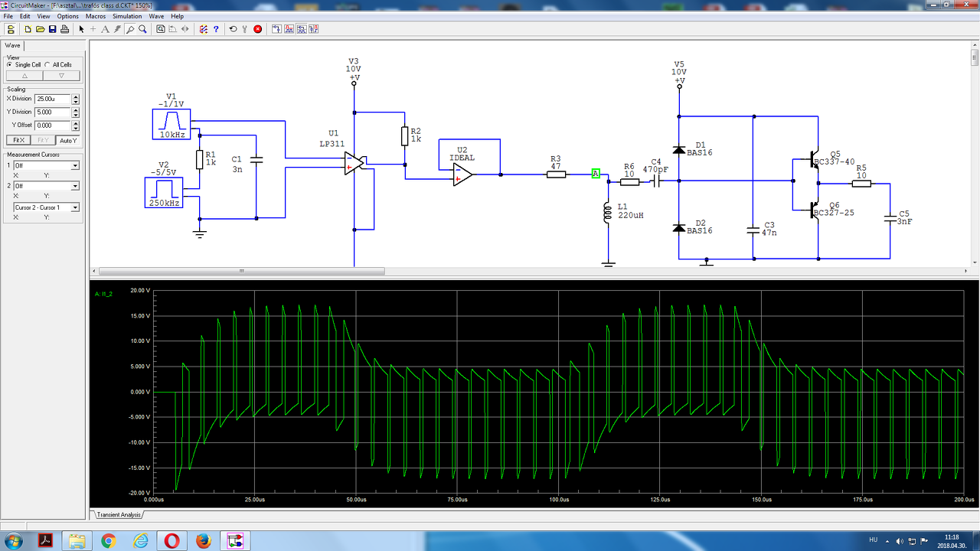Click the Y Division input field
This screenshot has width=980, height=551.
click(x=53, y=112)
